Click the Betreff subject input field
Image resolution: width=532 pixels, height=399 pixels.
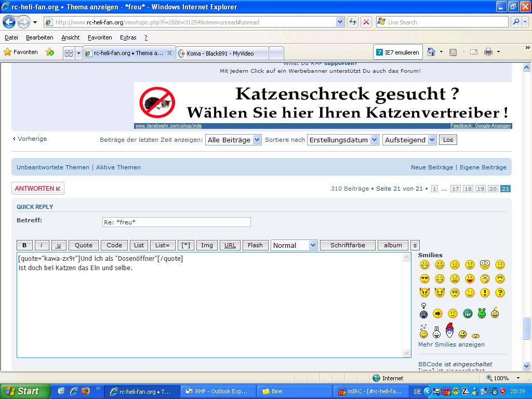177,222
